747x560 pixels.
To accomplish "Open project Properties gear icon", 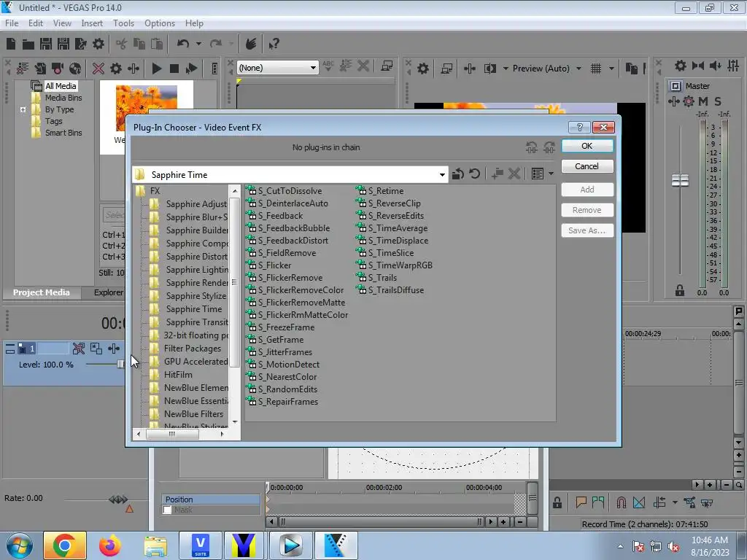I will (x=98, y=44).
